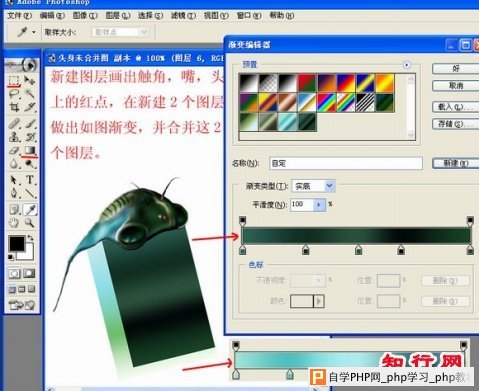Select the Zoom magnifier tool
Screen dimensions: 479x391
coord(30,223)
